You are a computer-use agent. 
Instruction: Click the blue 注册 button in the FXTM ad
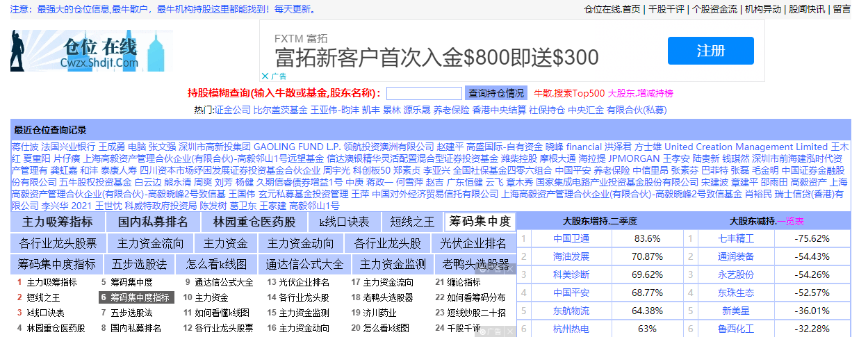click(711, 51)
